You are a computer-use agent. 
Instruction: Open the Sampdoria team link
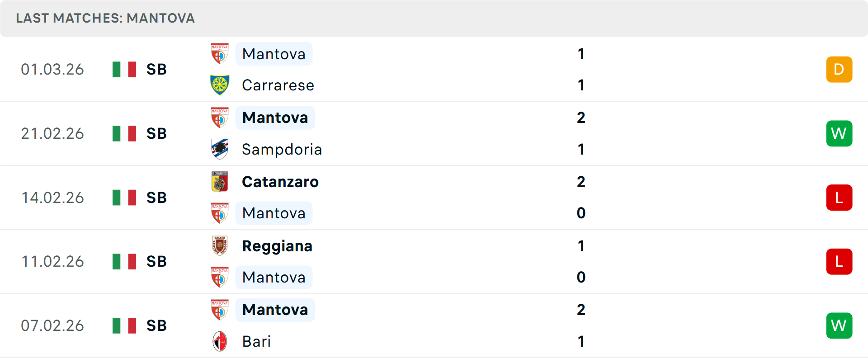coord(282,149)
